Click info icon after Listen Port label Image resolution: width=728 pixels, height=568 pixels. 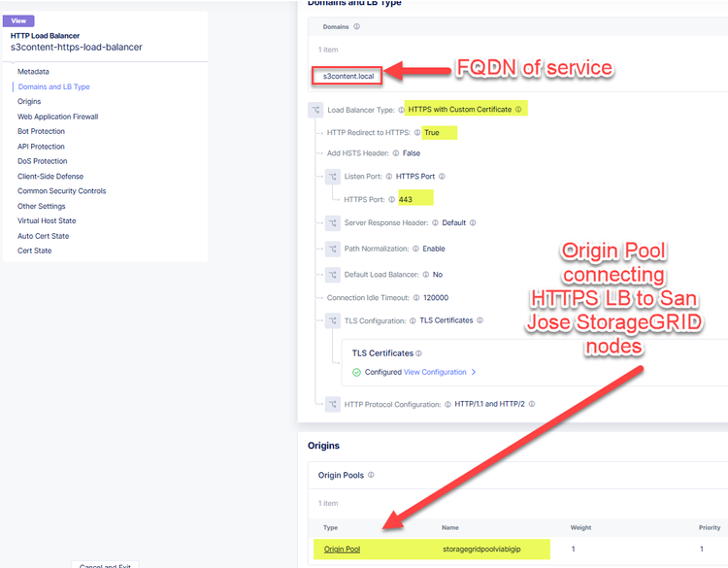[389, 177]
